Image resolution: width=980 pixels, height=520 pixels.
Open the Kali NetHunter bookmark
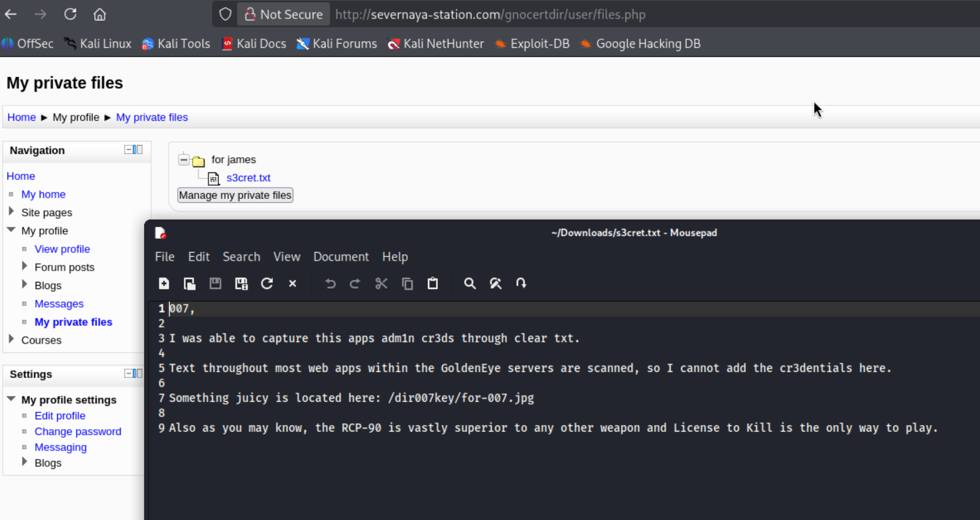(435, 44)
